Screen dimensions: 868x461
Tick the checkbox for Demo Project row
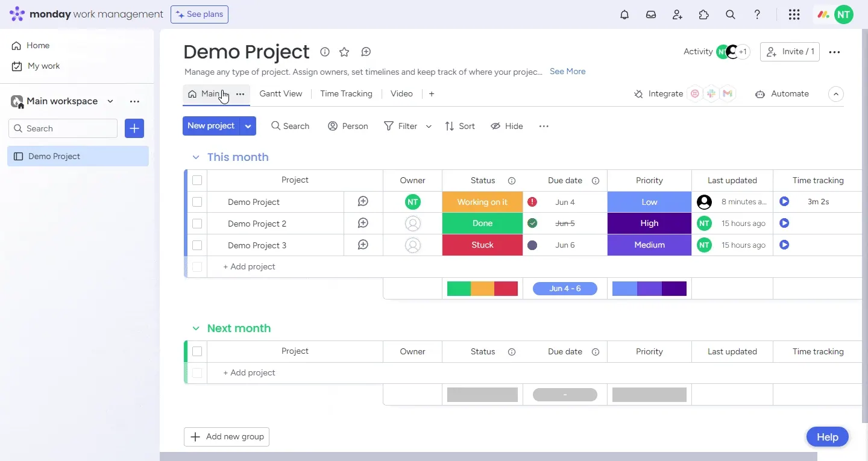197,202
